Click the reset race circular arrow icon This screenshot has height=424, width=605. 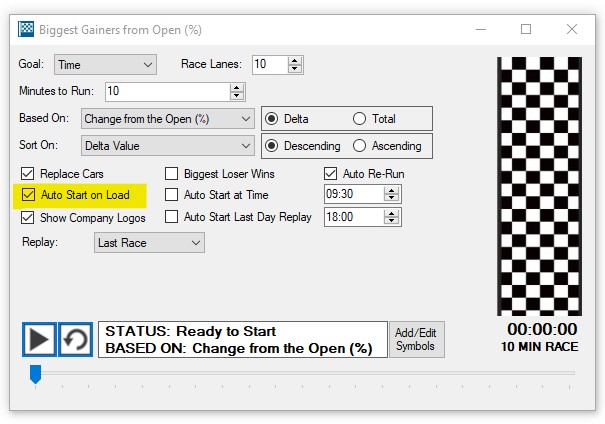76,339
